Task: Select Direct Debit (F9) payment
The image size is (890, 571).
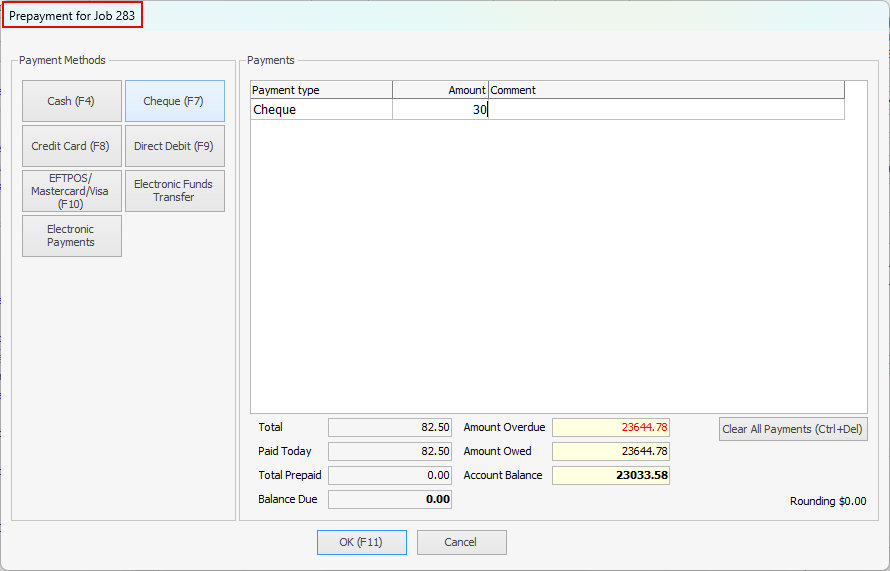Action: [175, 146]
